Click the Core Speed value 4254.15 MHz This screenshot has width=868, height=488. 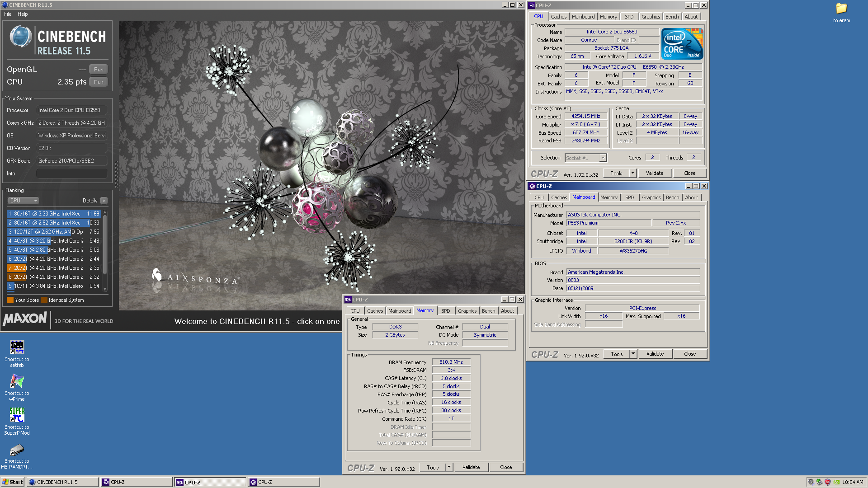point(586,117)
